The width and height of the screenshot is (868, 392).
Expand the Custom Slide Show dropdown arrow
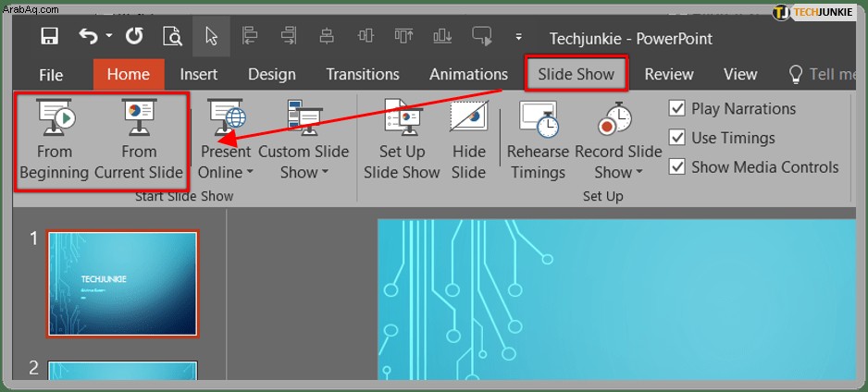click(325, 173)
